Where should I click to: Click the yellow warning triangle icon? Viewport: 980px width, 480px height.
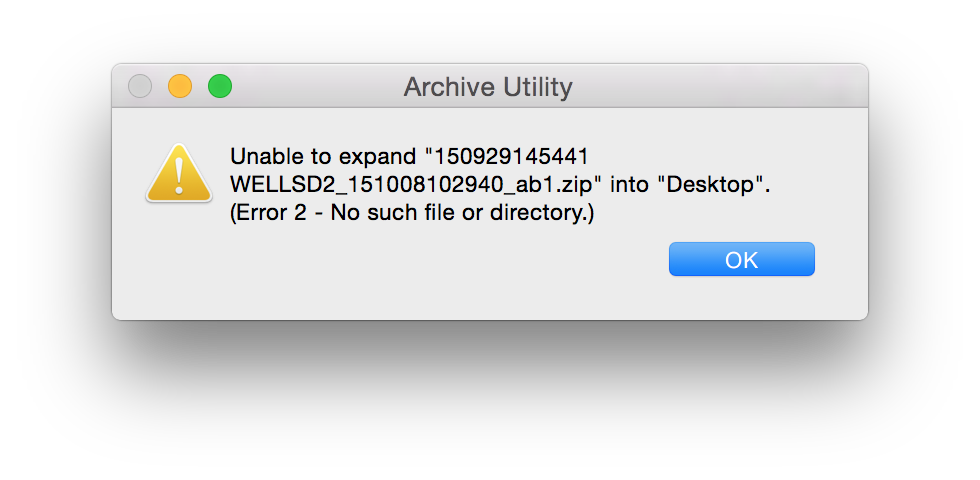tap(178, 174)
